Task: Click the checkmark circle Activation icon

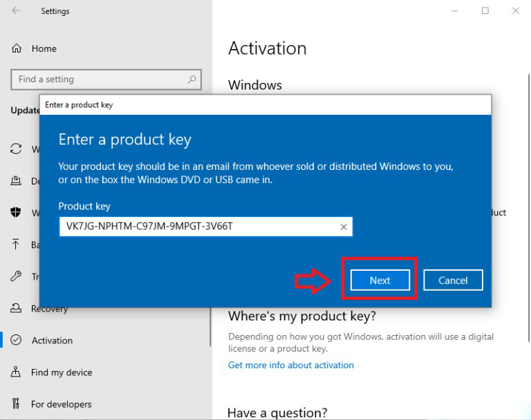Action: pyautogui.click(x=16, y=340)
